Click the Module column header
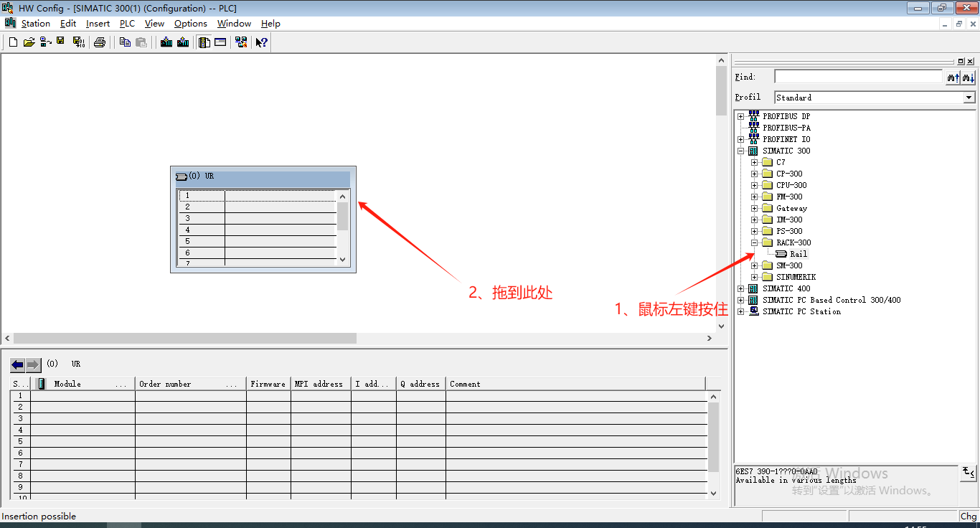This screenshot has height=528, width=980. click(83, 384)
